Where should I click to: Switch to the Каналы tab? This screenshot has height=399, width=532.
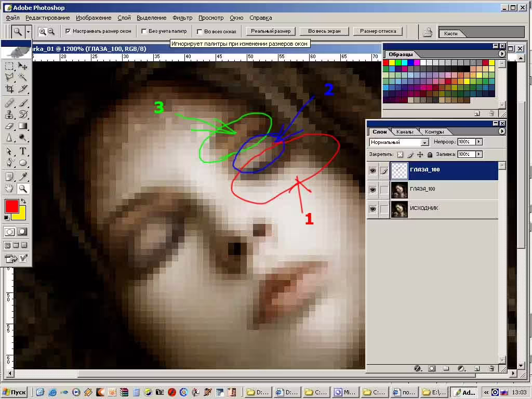(405, 131)
